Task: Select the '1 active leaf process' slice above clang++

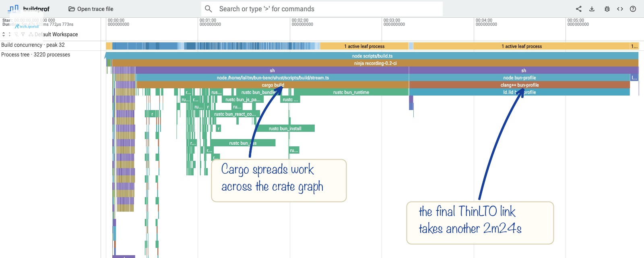Action: point(522,46)
